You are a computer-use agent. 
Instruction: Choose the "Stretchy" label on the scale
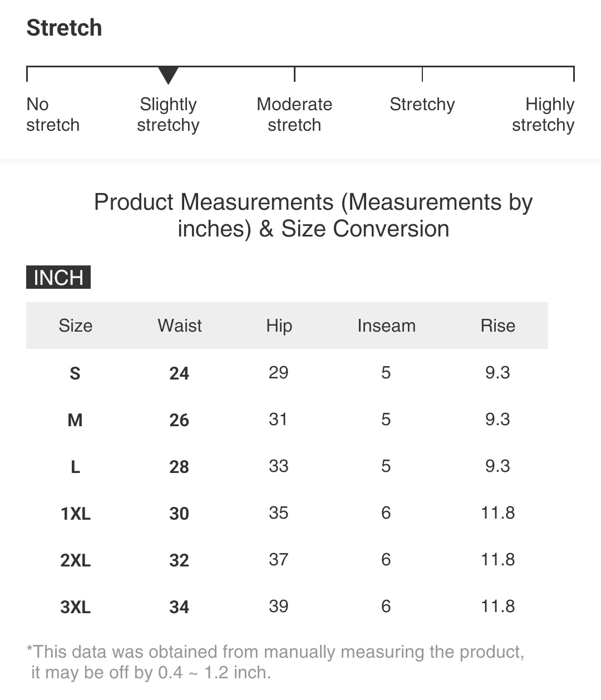click(422, 105)
